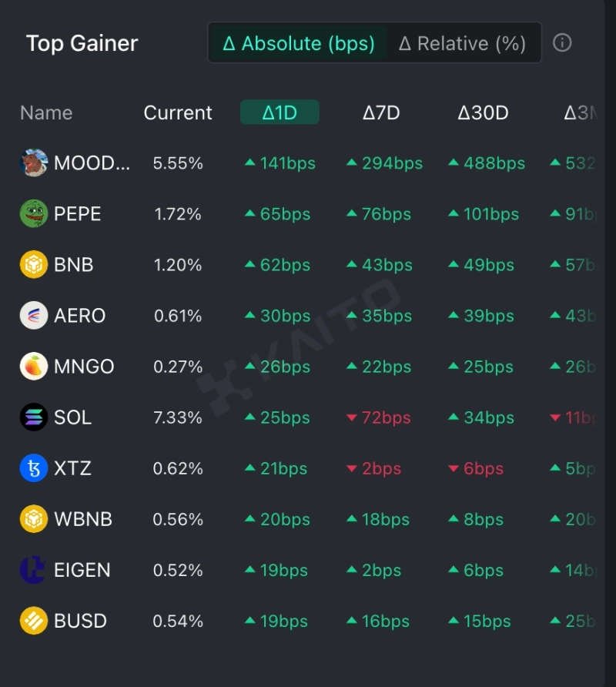Viewport: 616px width, 687px height.
Task: Click the blue XTZ icon
Action: 34,468
